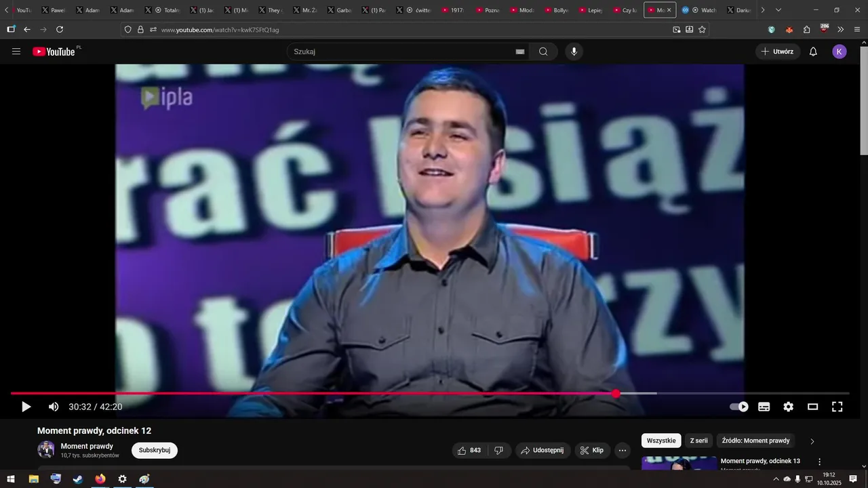Select the Wszystkie filter chip
Screen dimensions: 868x488
click(x=661, y=441)
